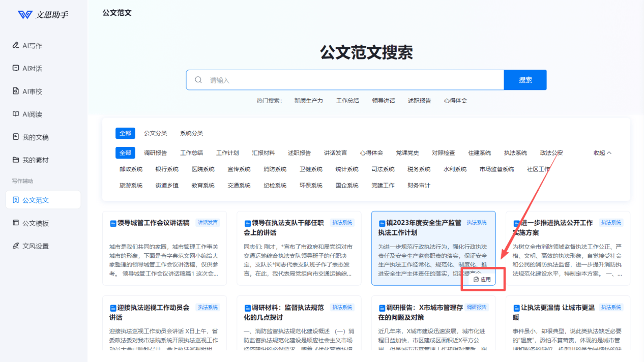Click the 文风设置 style icon
Viewport: 644px width, 362px height.
pyautogui.click(x=16, y=246)
